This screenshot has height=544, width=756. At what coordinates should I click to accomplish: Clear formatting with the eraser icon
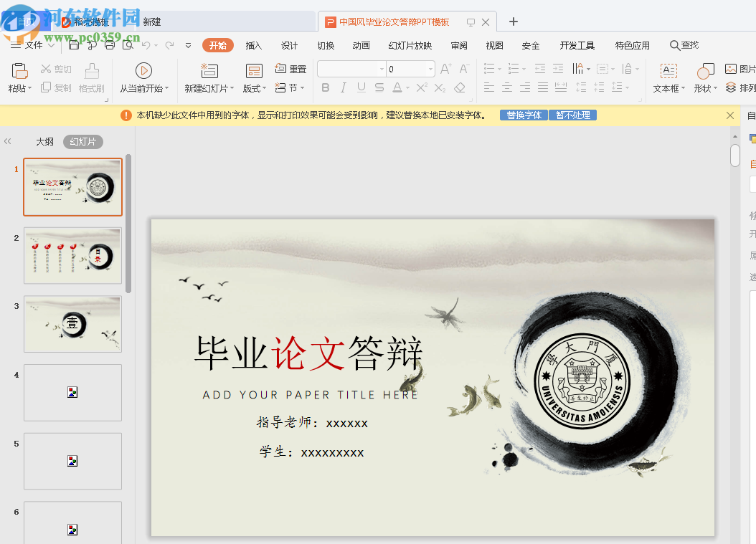(x=458, y=89)
